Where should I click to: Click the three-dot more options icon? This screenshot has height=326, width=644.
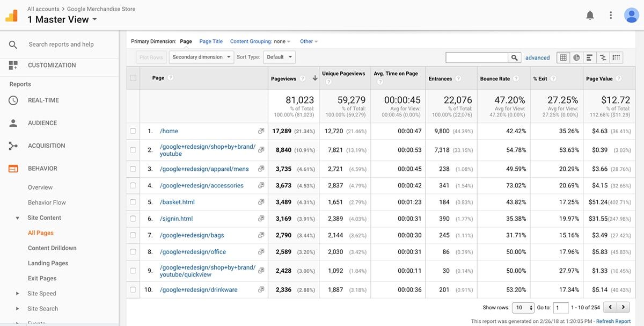611,16
